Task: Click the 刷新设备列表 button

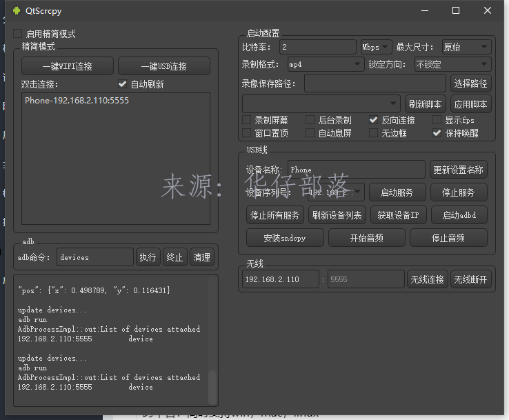Action: [337, 215]
